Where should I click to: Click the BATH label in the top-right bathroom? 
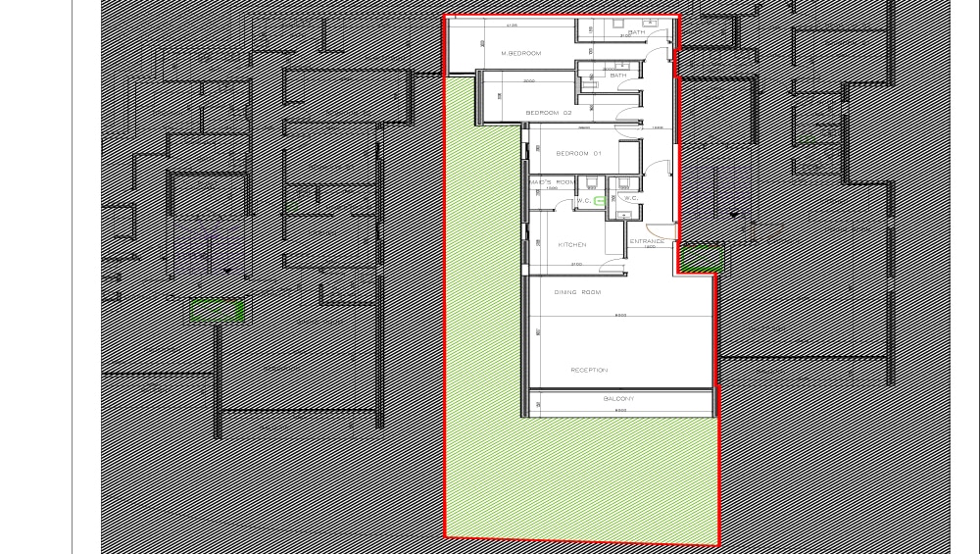[636, 32]
